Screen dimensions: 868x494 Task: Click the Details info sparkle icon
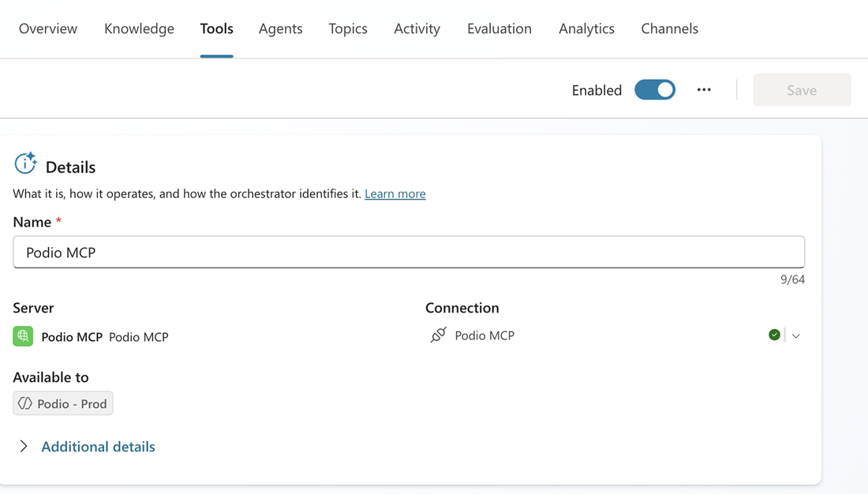pyautogui.click(x=25, y=163)
